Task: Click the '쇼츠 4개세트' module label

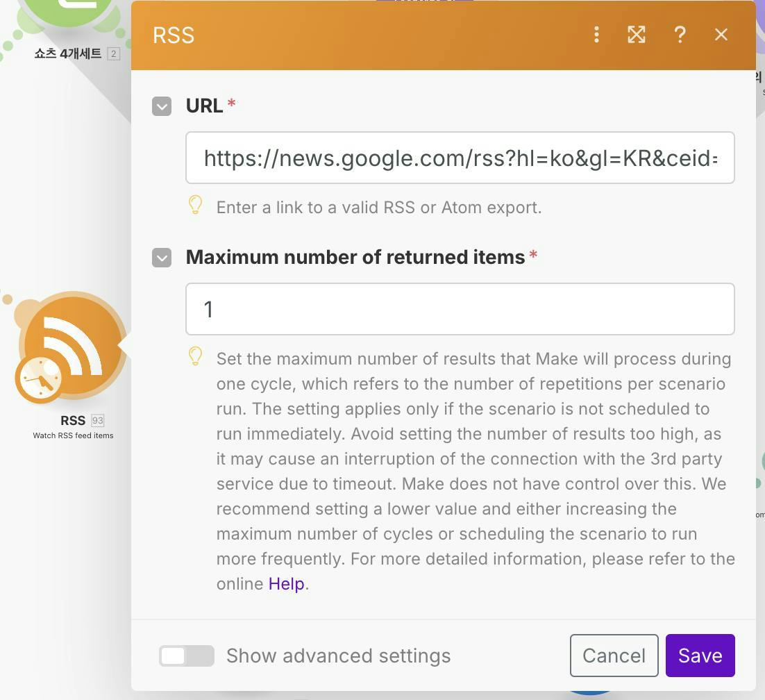Action: tap(68, 53)
